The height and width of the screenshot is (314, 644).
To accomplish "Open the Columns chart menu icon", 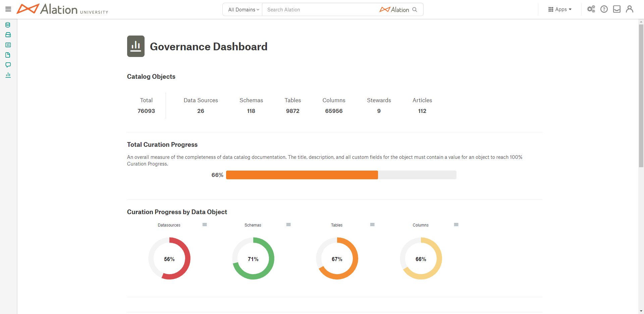I will [456, 225].
